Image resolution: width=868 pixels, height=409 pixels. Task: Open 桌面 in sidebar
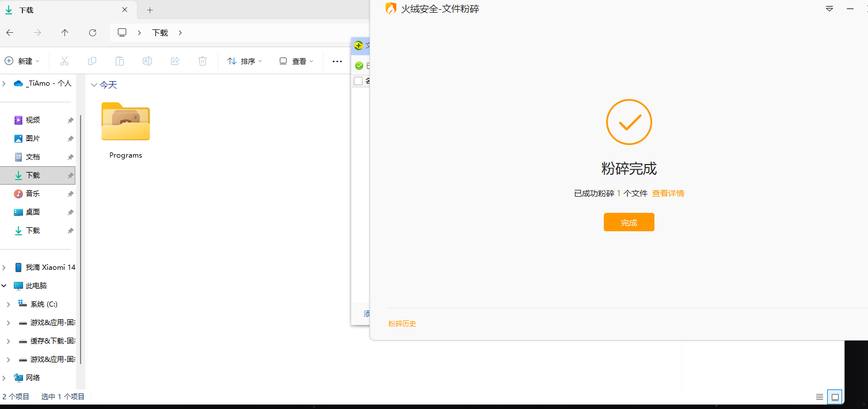click(x=33, y=212)
